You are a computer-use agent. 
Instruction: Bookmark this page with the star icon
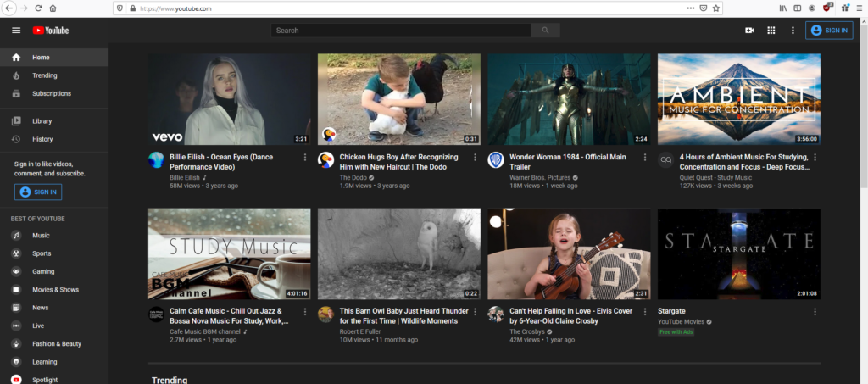click(715, 8)
